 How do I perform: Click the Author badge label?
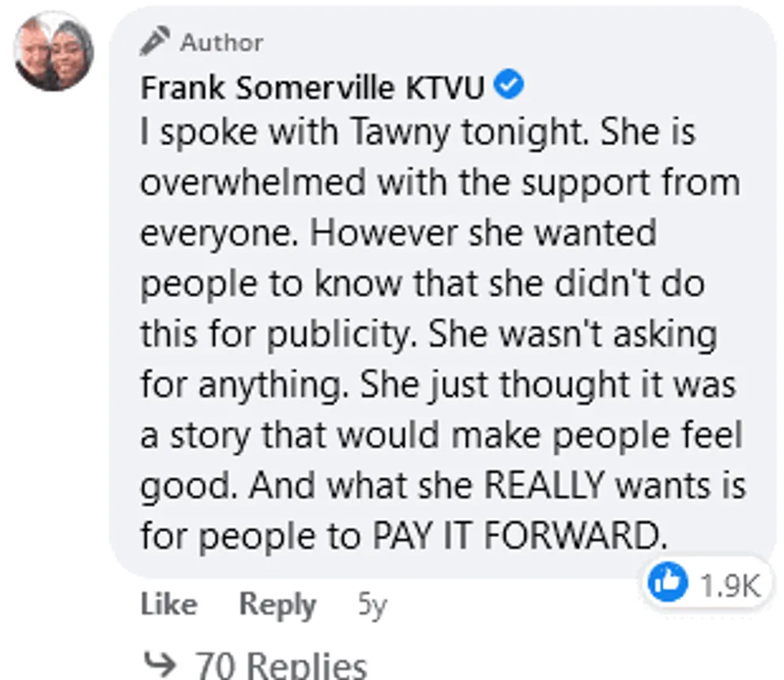(221, 42)
